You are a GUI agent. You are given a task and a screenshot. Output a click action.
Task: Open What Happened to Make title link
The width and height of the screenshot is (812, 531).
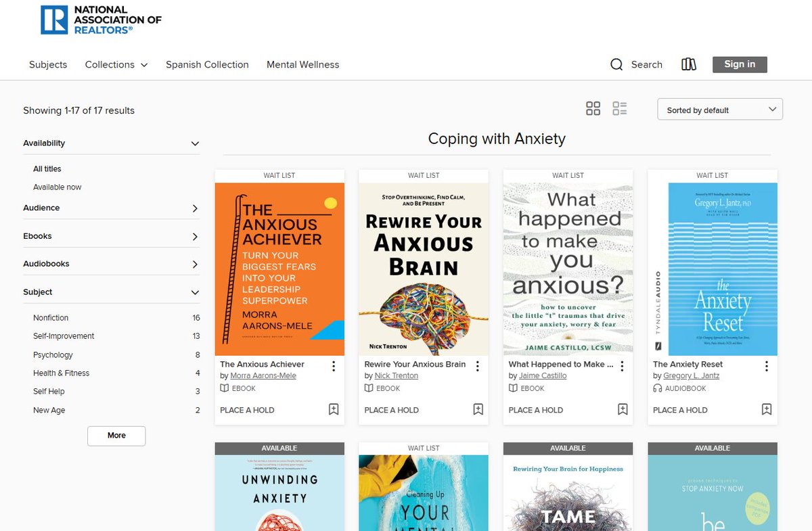(x=561, y=365)
